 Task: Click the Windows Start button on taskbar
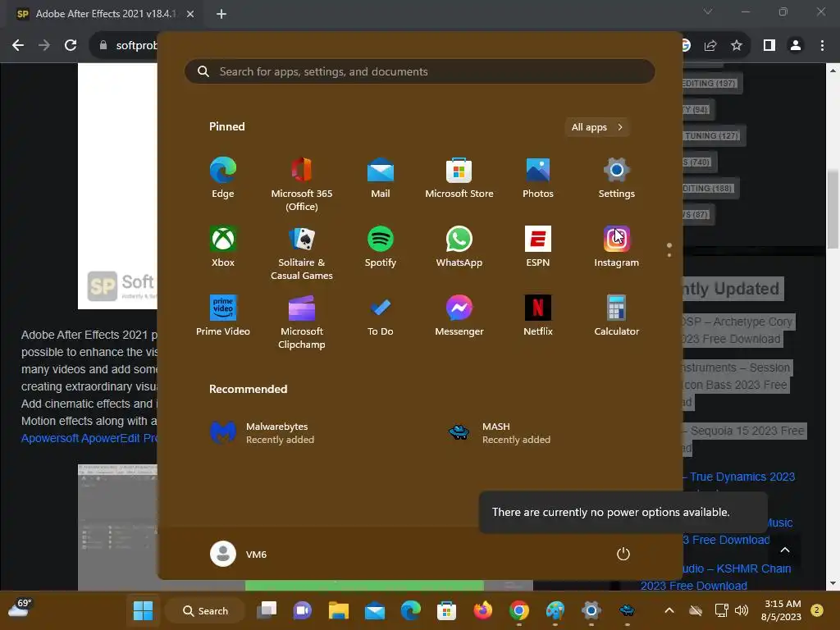tap(143, 610)
